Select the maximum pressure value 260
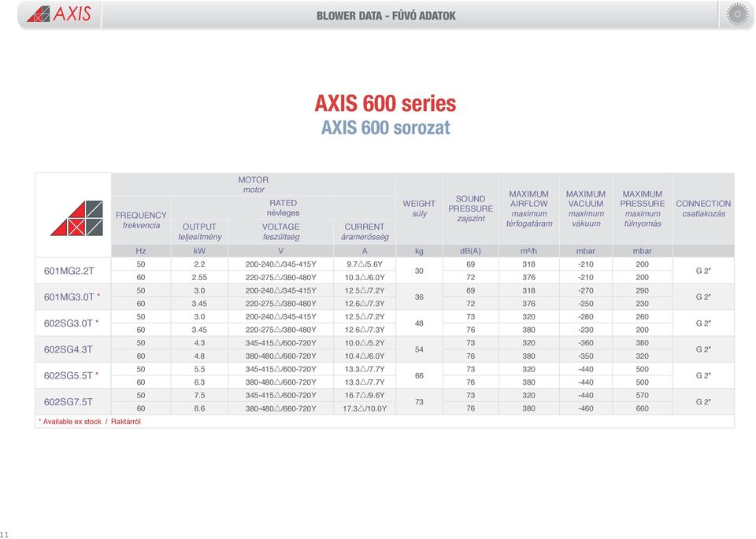The width and height of the screenshot is (756, 539). [643, 317]
